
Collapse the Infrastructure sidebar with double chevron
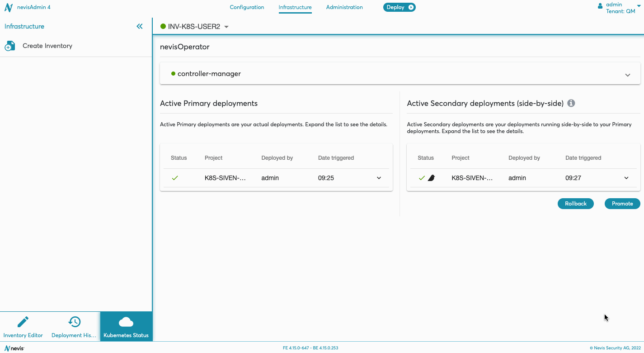(x=140, y=26)
